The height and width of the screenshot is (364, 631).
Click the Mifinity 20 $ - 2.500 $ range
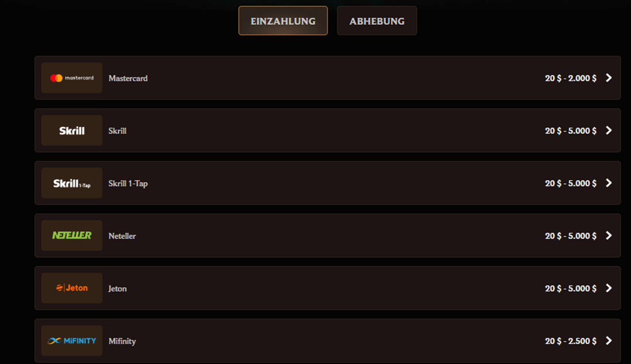(x=570, y=340)
